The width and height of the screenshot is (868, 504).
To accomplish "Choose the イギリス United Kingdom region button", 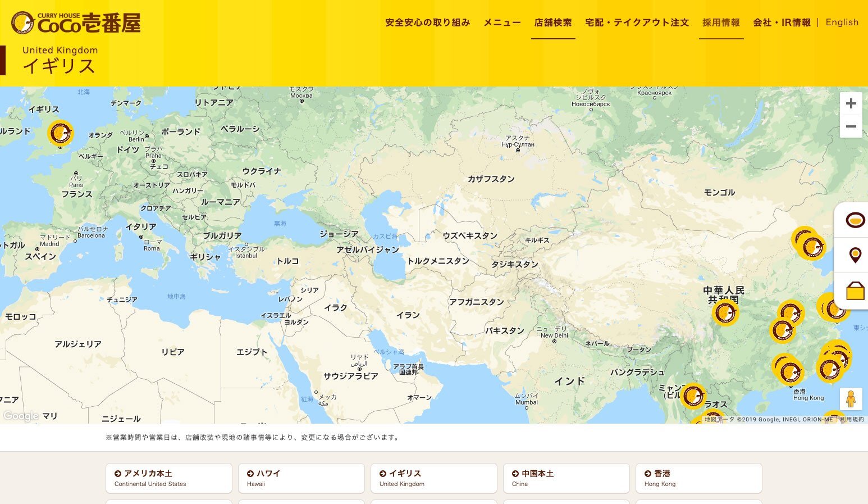I will tap(434, 478).
